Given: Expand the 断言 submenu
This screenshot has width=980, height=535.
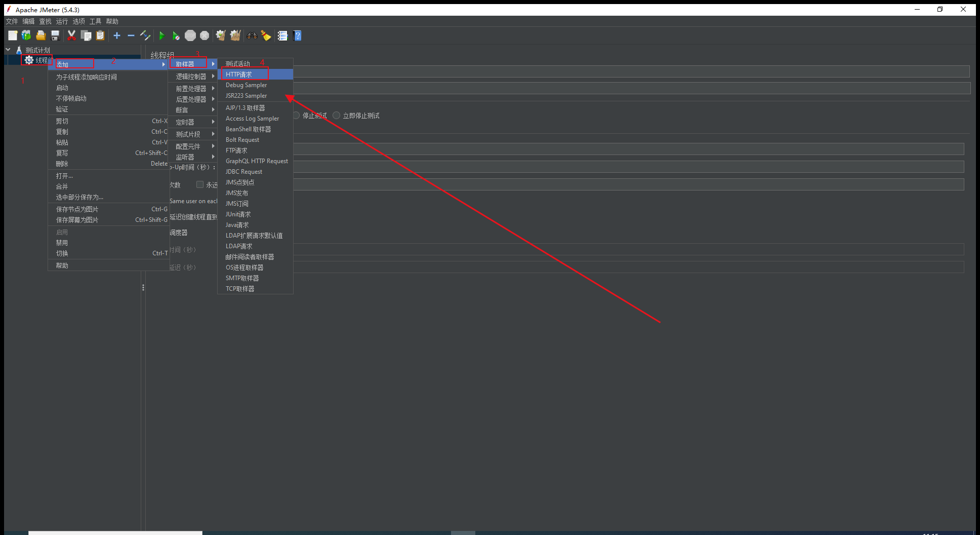Looking at the screenshot, I should [193, 110].
